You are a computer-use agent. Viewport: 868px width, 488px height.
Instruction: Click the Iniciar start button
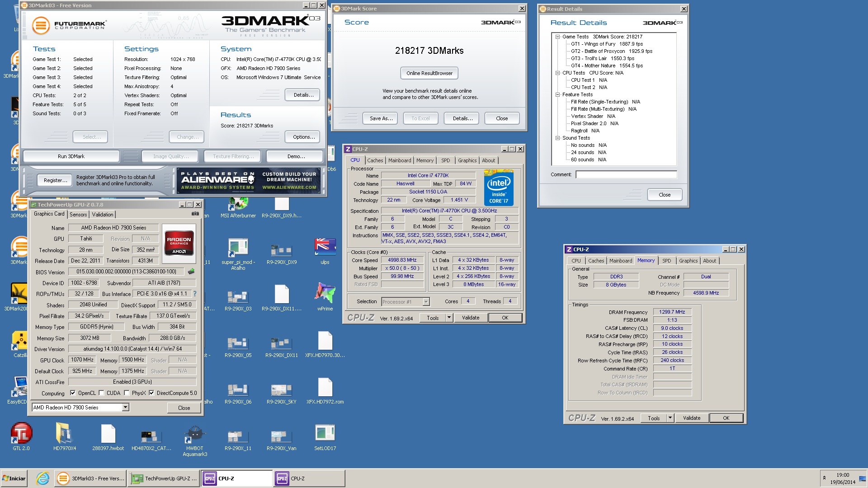click(x=14, y=479)
